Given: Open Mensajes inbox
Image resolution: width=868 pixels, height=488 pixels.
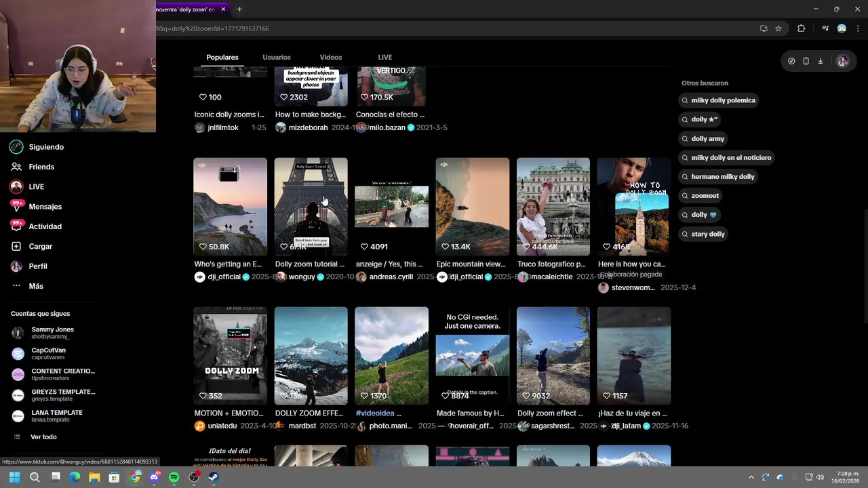Looking at the screenshot, I should click(x=36, y=207).
